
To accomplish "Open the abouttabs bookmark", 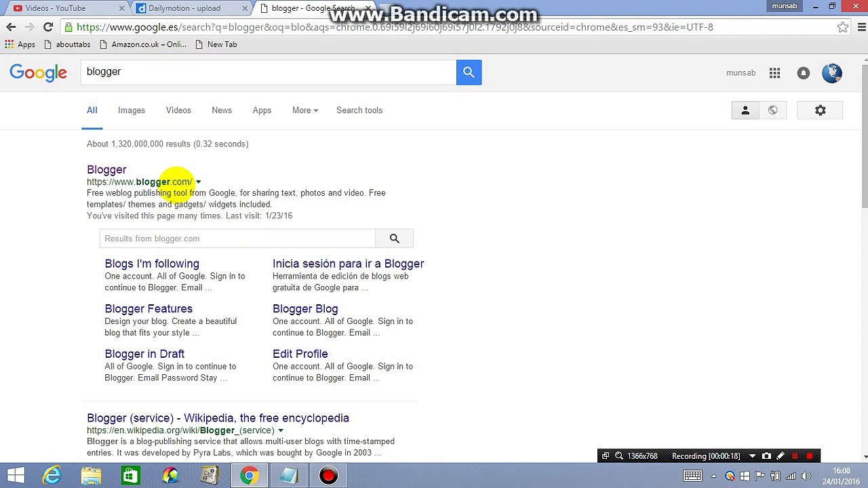I will pyautogui.click(x=67, y=45).
